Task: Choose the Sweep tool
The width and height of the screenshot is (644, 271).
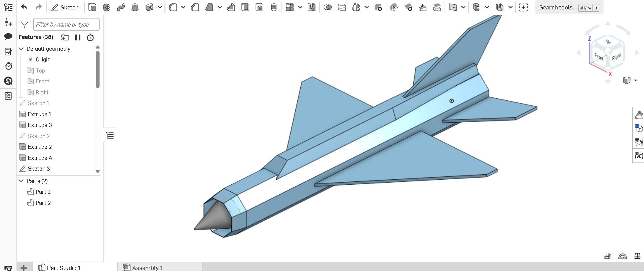Action: pyautogui.click(x=121, y=7)
